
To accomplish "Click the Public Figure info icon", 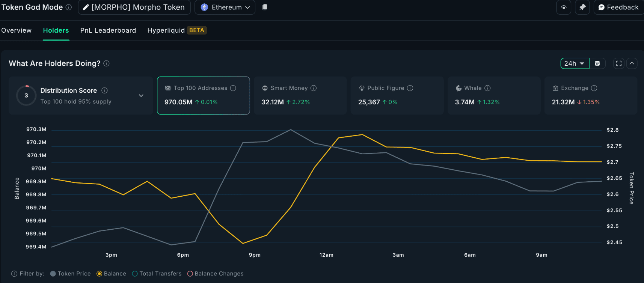I will tap(410, 88).
